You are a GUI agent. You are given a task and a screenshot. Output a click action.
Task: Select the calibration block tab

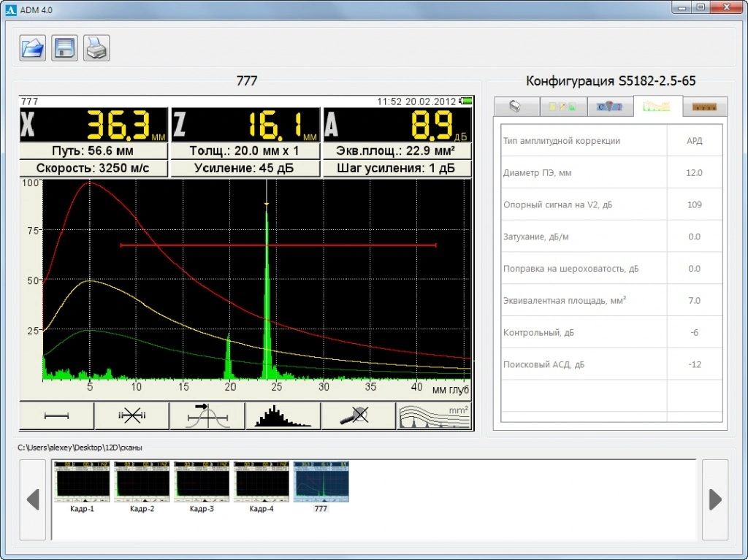(610, 107)
